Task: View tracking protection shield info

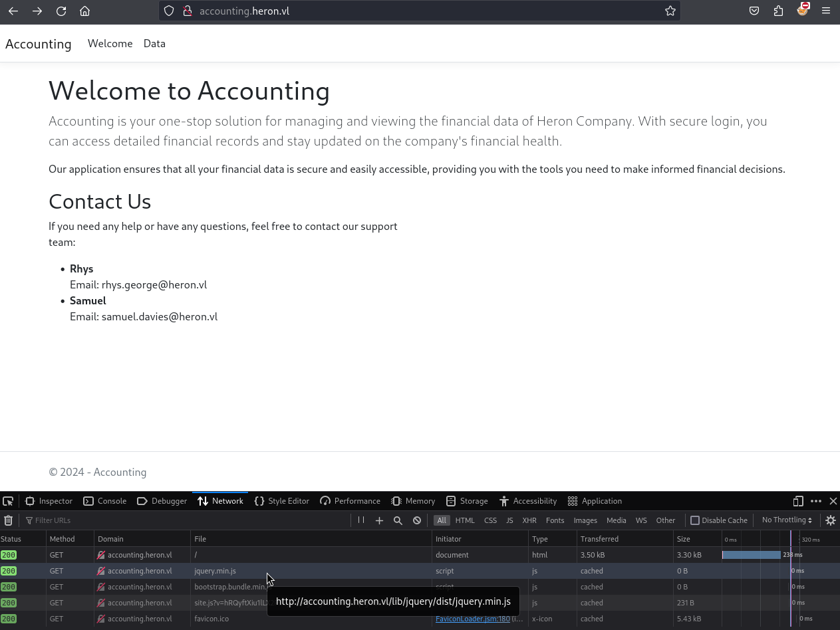Action: click(x=169, y=11)
